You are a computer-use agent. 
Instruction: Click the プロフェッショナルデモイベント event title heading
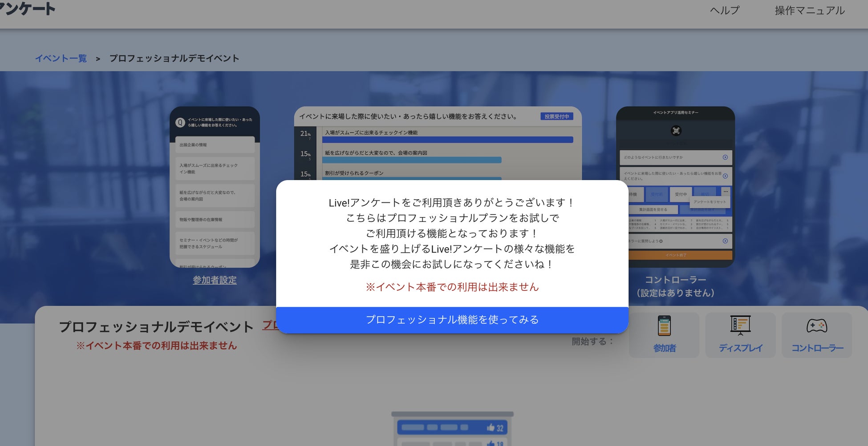click(x=156, y=327)
